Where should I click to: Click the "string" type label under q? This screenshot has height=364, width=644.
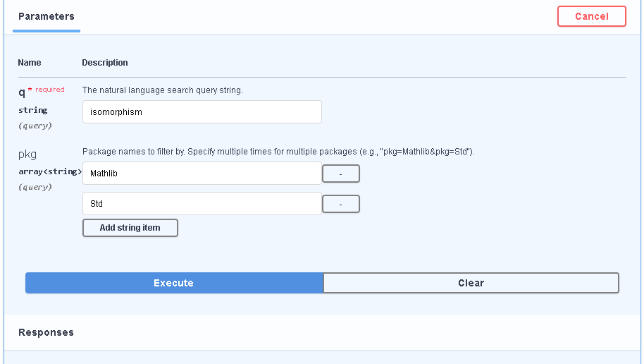coord(33,110)
